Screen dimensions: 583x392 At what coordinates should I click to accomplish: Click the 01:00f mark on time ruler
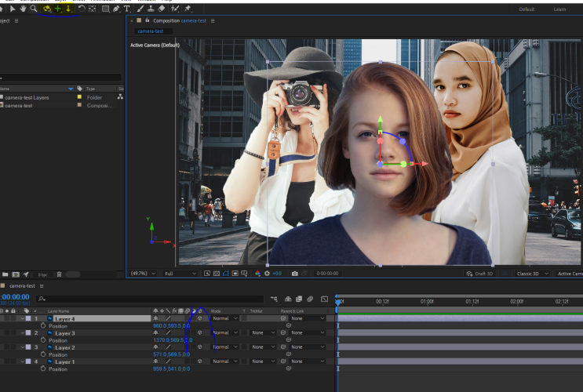[x=427, y=301]
